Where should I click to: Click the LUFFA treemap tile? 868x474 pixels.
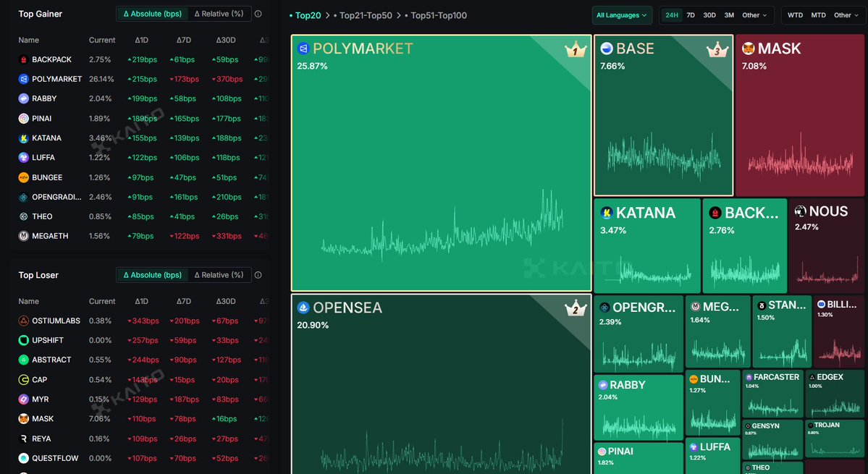[712, 456]
